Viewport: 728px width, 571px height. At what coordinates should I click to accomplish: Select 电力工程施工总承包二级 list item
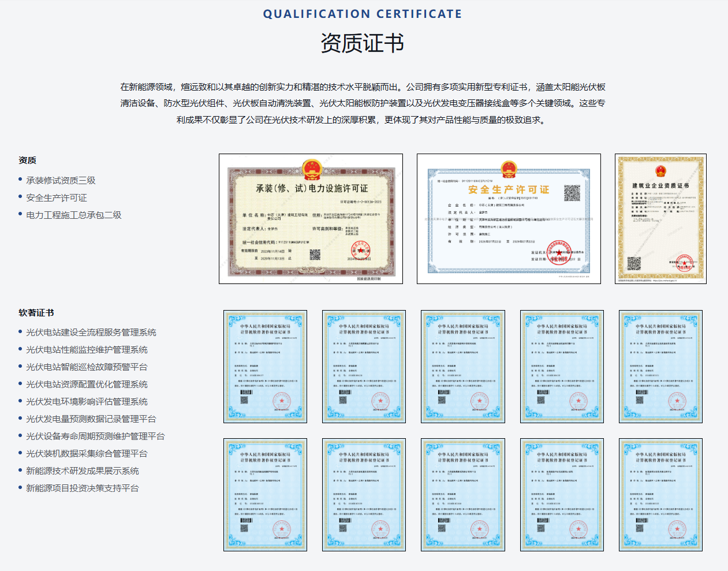pyautogui.click(x=74, y=215)
